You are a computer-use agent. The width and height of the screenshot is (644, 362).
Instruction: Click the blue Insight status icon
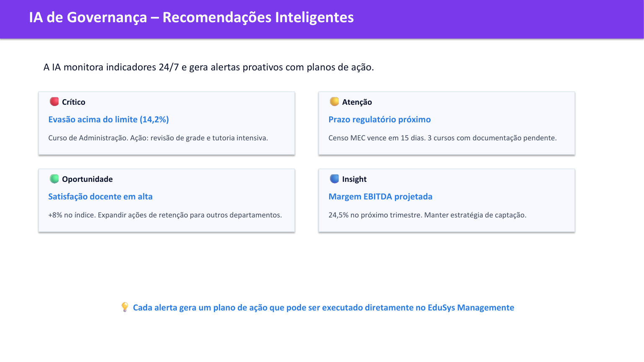pyautogui.click(x=335, y=179)
